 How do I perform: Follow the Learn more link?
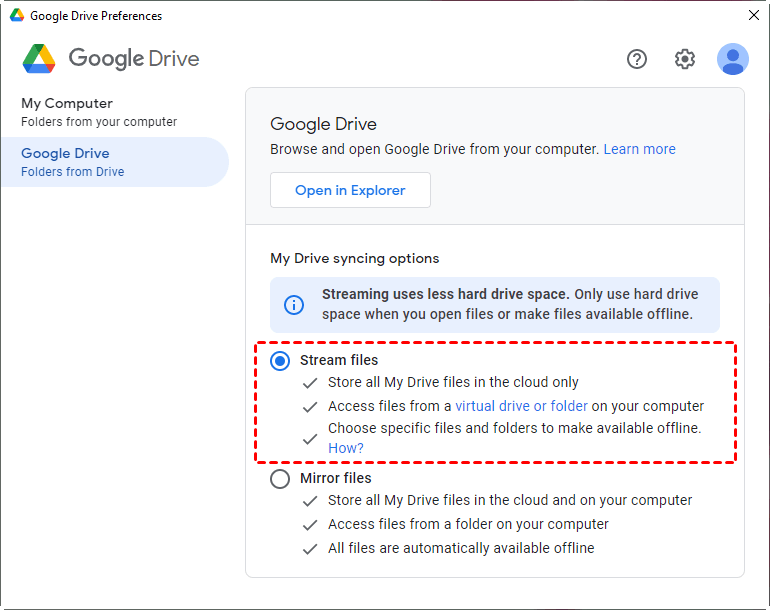point(639,149)
